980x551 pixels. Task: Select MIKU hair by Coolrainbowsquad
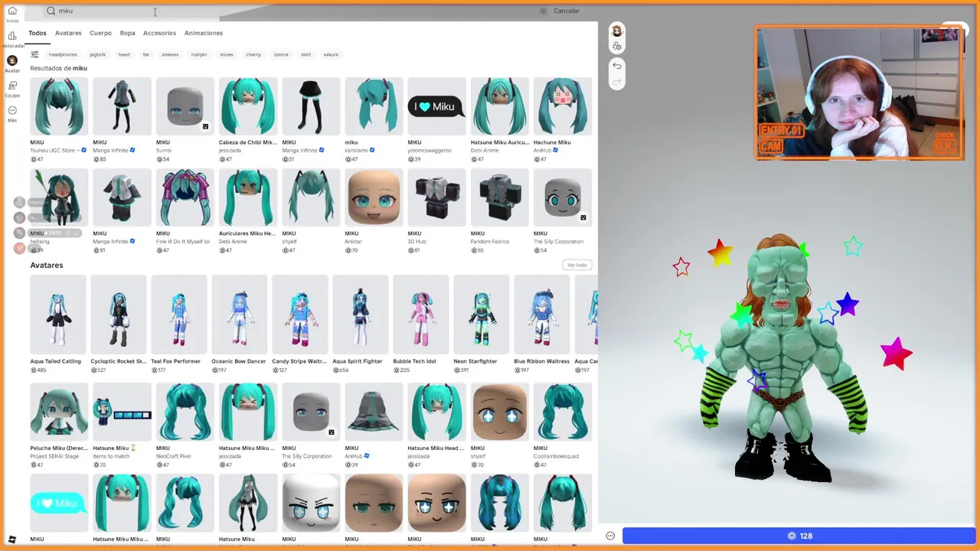(563, 412)
